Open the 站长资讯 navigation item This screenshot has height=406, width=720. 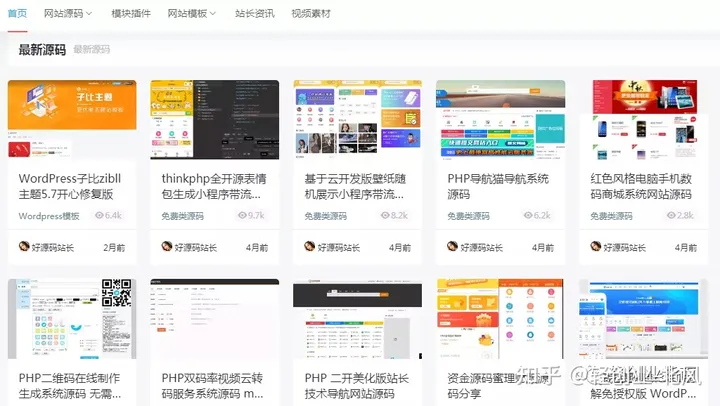254,14
